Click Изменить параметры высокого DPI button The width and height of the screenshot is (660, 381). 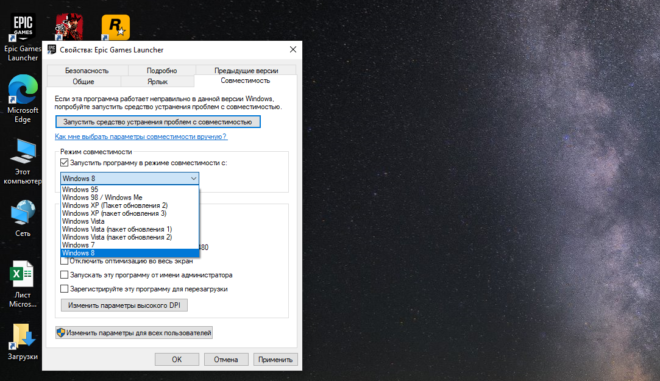point(124,305)
